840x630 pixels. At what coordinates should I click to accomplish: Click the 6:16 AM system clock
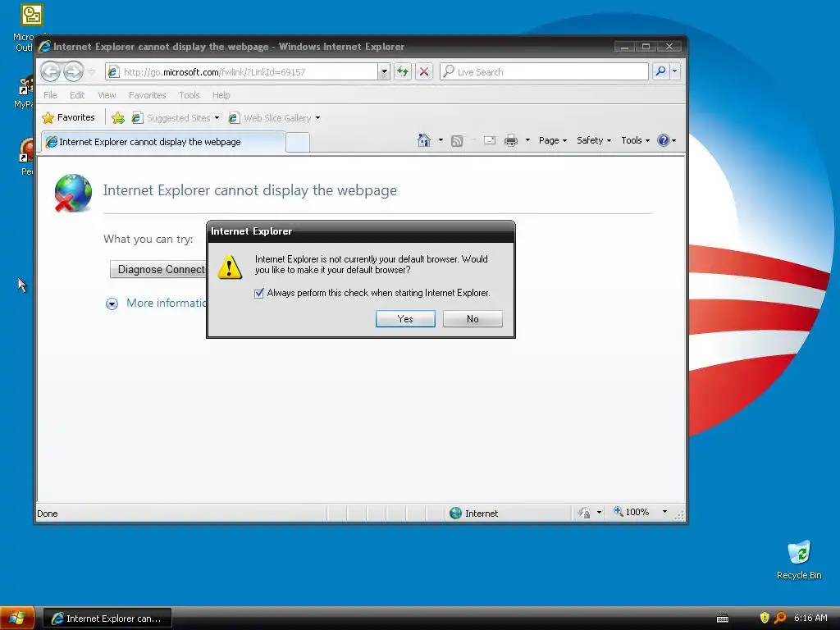[x=810, y=618]
